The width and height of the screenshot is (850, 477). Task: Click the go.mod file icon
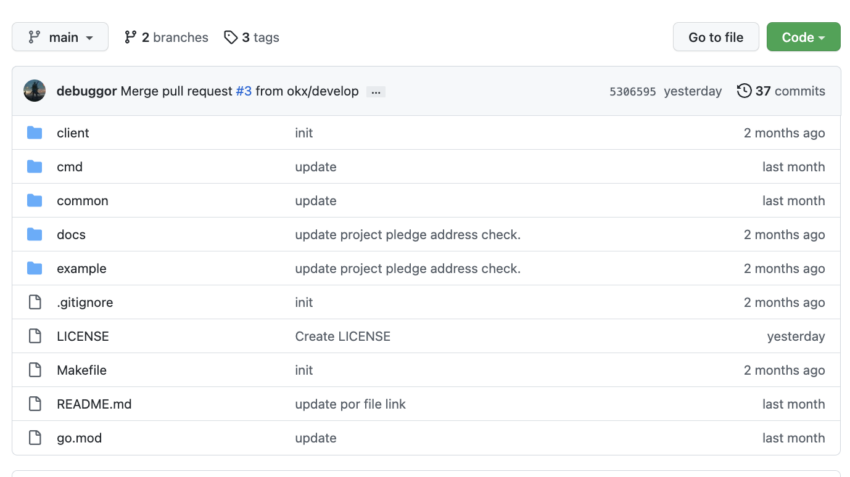point(35,438)
